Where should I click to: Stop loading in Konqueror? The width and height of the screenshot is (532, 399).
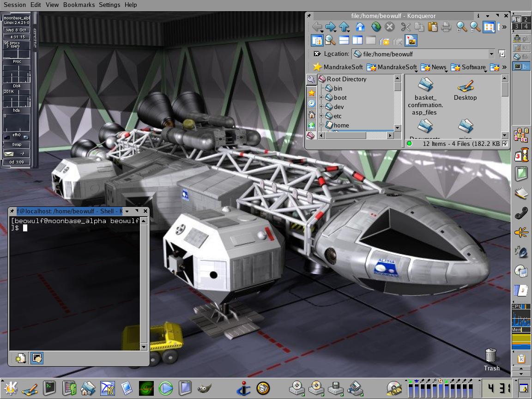(389, 27)
